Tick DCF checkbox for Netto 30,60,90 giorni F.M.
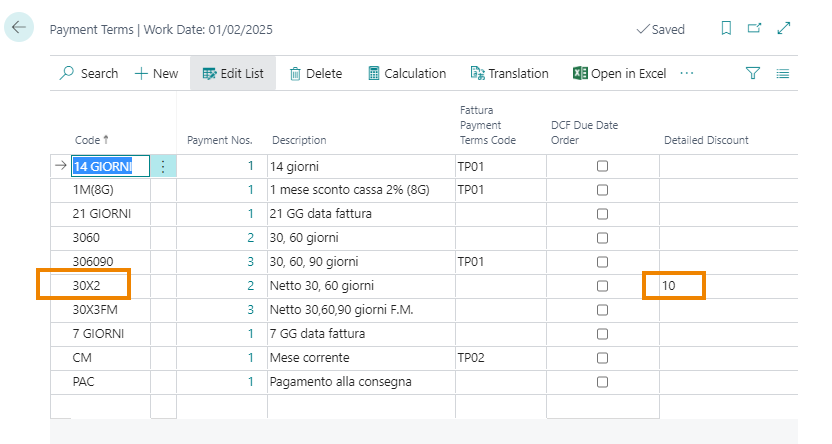Screen dimensions: 832x444 click(x=602, y=310)
